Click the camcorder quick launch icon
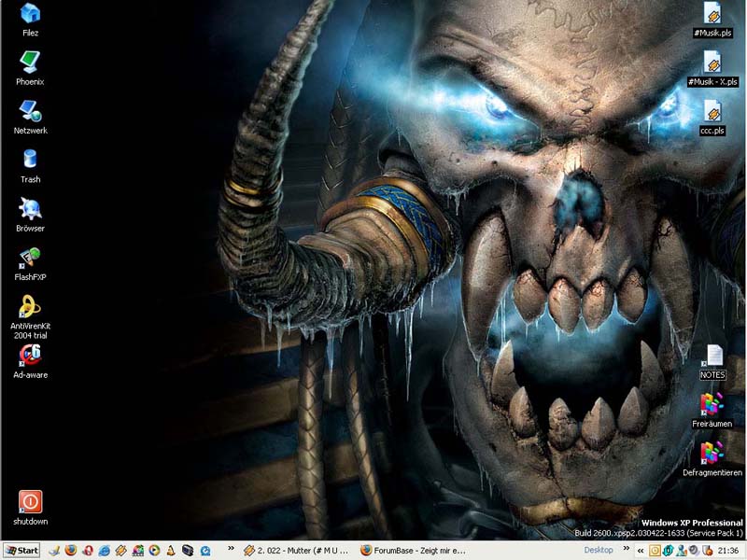747x560 pixels. [189, 551]
